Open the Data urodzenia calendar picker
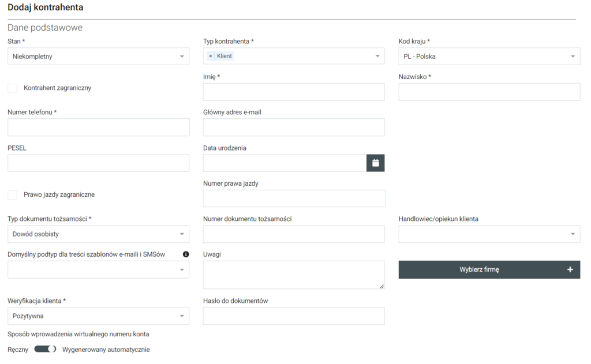591x364 pixels. pyautogui.click(x=375, y=163)
